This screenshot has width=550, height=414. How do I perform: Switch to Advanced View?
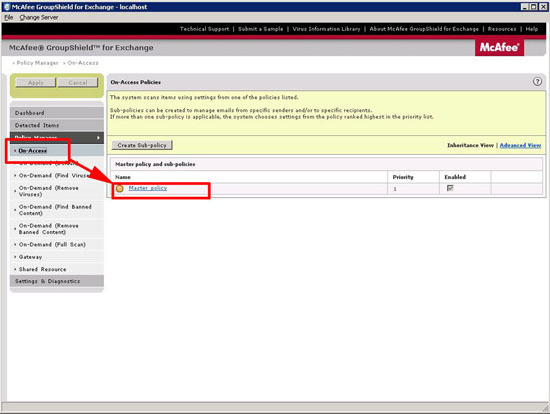(520, 145)
